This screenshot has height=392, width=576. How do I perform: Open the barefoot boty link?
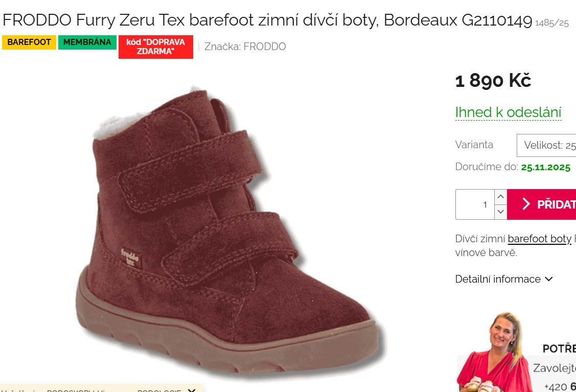(539, 239)
